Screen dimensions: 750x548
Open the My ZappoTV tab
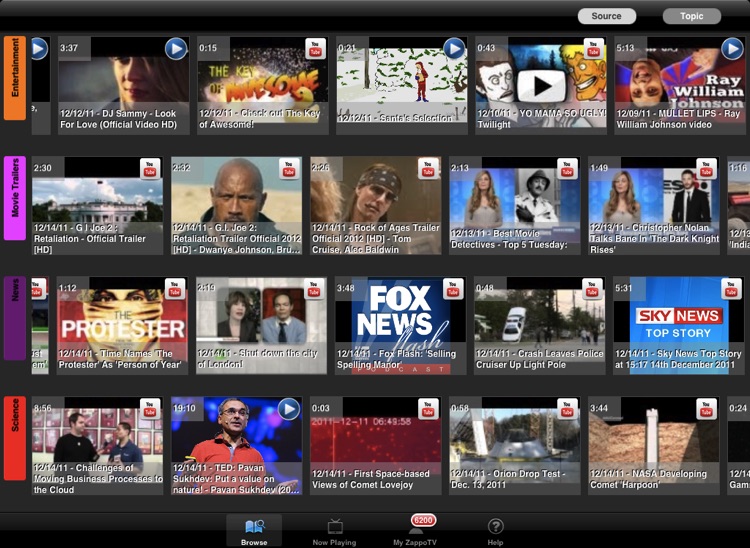[x=415, y=531]
